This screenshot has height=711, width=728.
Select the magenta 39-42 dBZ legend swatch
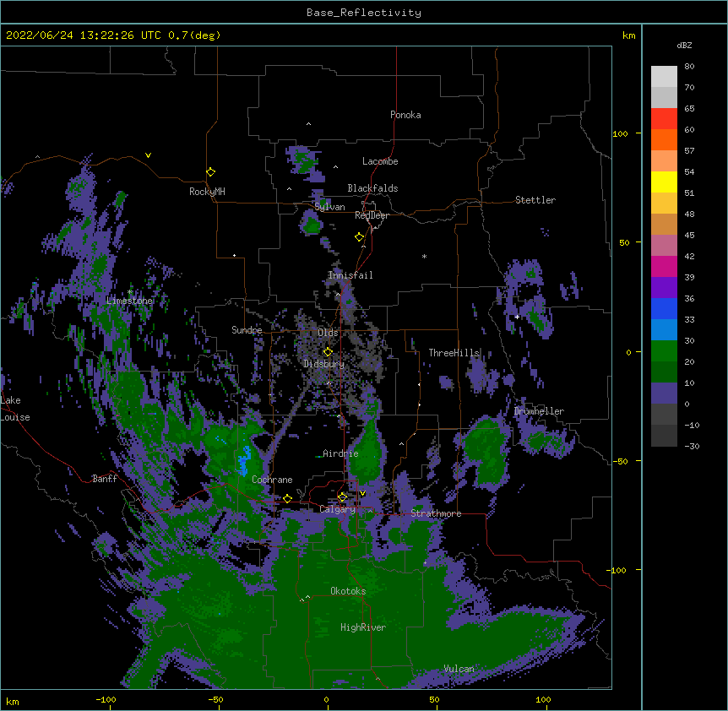click(664, 266)
